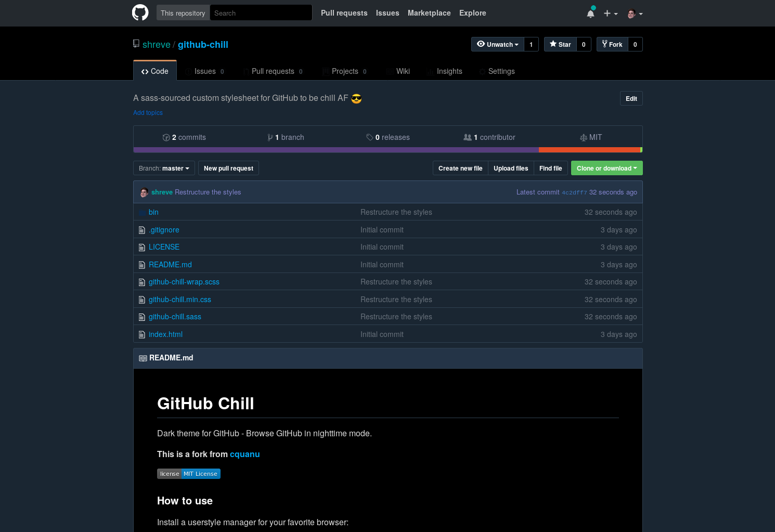Click the commits history icon
775x532 pixels.
166,137
